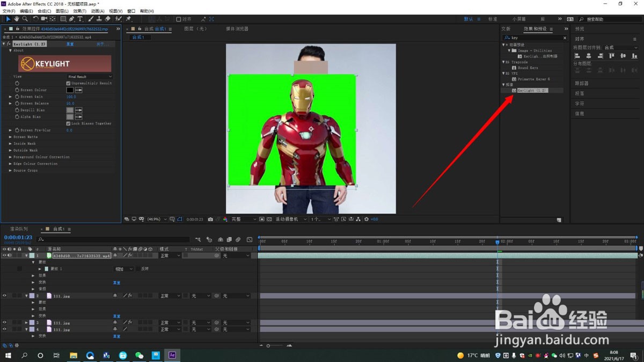Open the graph editor icon

pos(250,240)
